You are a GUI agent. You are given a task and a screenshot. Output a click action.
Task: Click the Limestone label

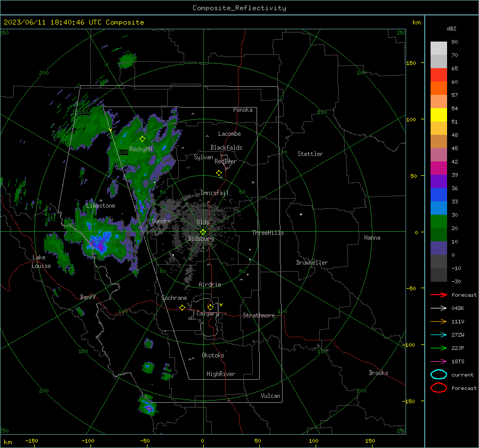pyautogui.click(x=101, y=206)
